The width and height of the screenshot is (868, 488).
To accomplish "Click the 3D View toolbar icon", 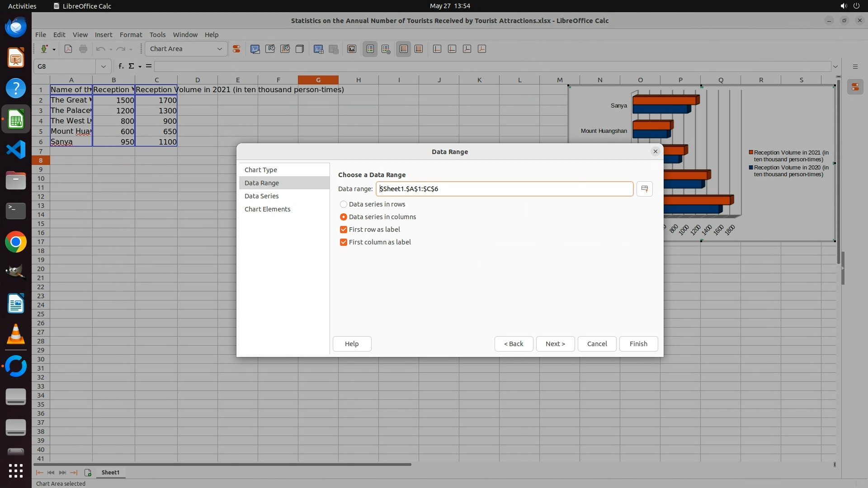I will coord(299,49).
